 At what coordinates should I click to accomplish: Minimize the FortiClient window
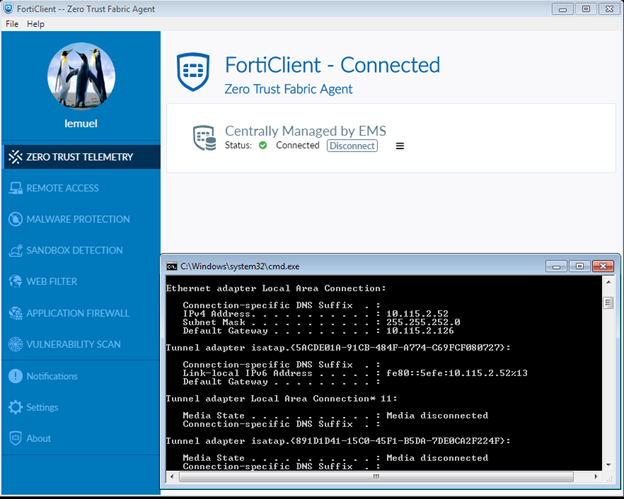563,9
